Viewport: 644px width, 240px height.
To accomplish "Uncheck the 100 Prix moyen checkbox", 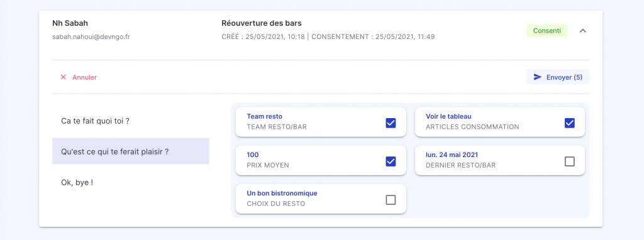I will 391,161.
